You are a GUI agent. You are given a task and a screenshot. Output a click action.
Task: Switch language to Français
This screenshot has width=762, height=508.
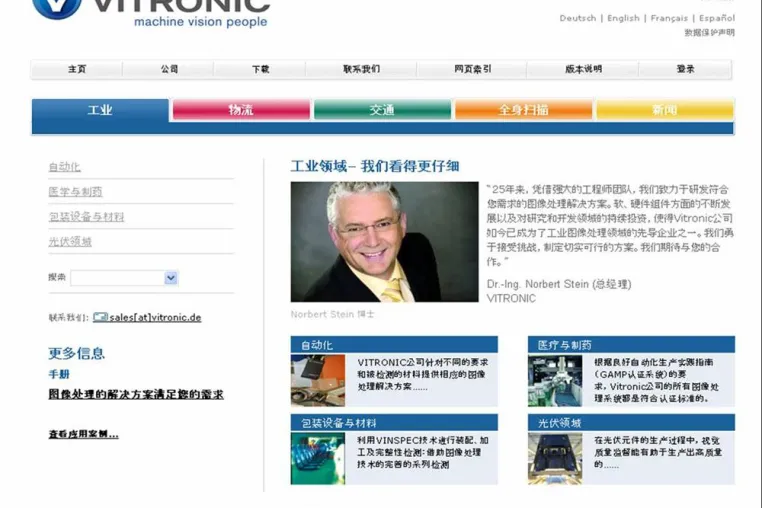[x=669, y=18]
